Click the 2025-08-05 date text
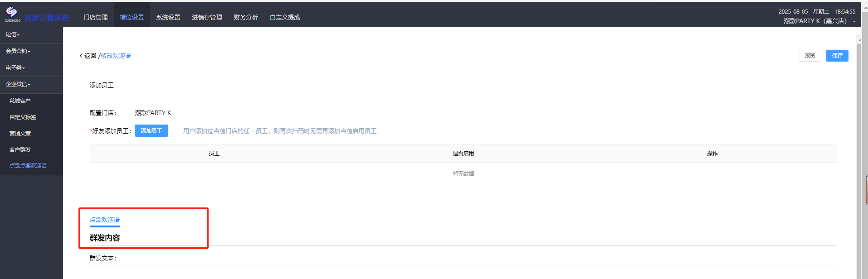Viewport: 868px width, 279px height. pos(793,12)
